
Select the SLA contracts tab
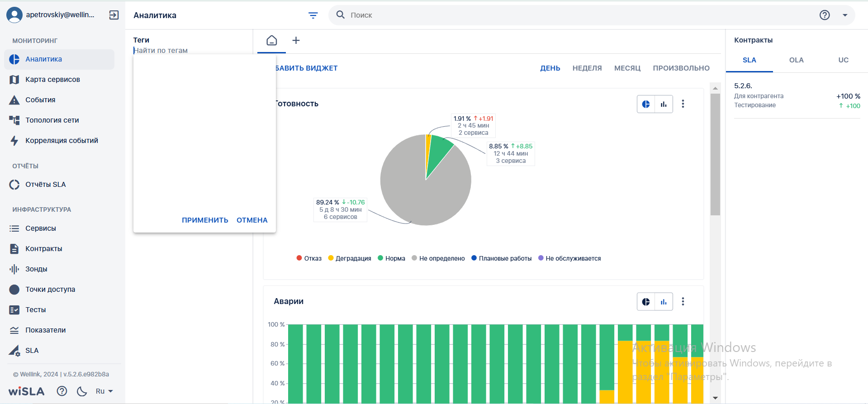coord(749,60)
